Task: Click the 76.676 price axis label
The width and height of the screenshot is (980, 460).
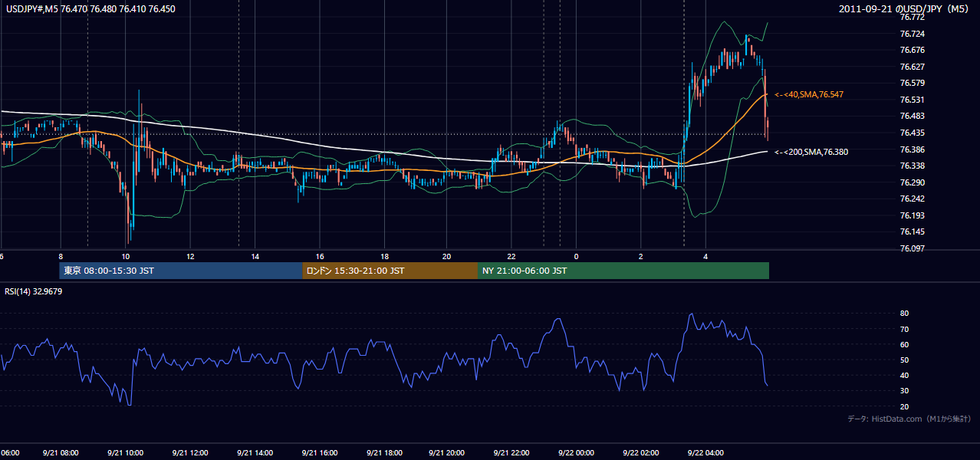Action: (912, 50)
